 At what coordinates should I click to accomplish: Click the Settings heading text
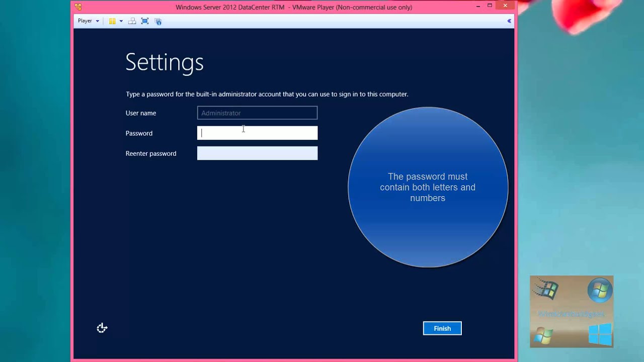point(165,63)
